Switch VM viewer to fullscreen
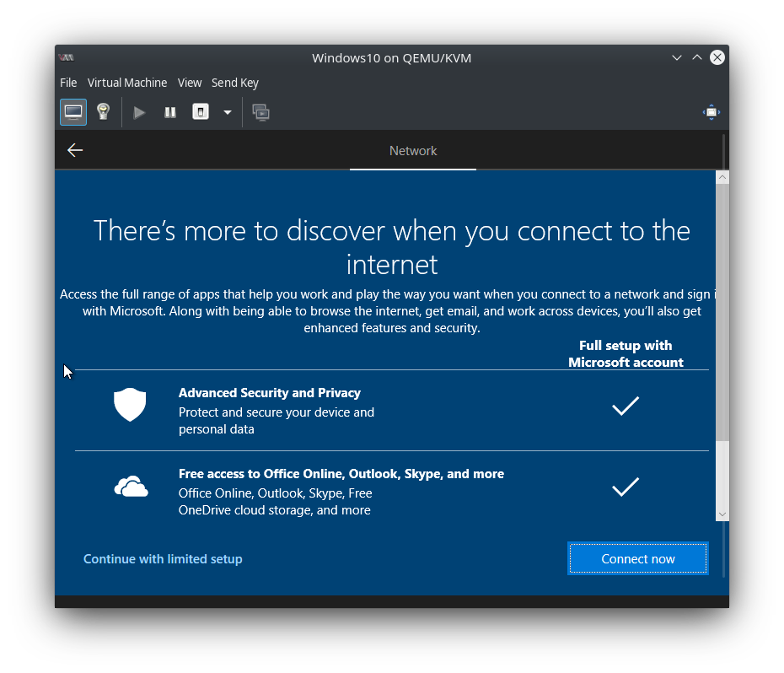Screen dimensions: 784x673 (x=711, y=112)
